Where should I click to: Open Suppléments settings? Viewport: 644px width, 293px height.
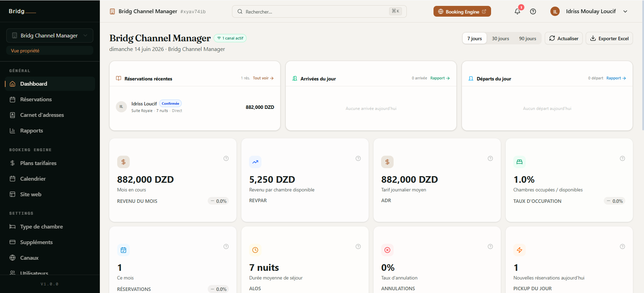pos(50,242)
